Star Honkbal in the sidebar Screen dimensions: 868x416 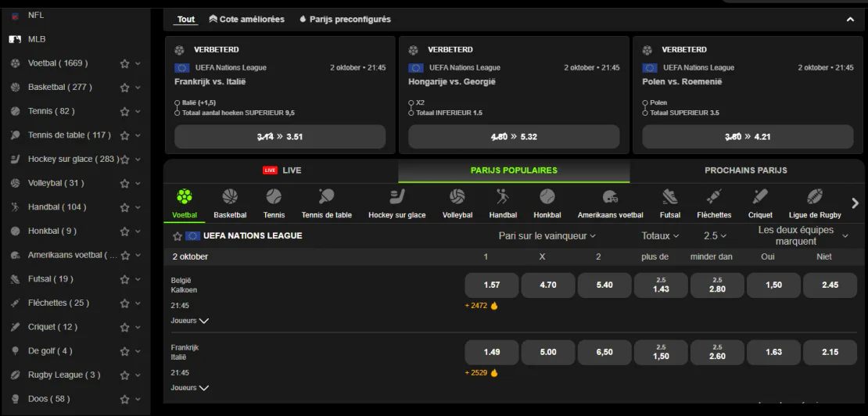[x=124, y=231]
